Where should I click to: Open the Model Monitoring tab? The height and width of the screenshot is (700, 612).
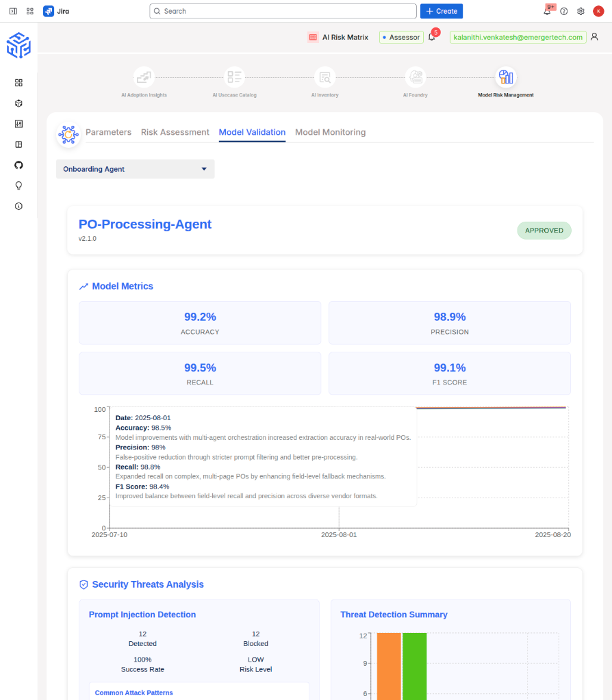331,132
